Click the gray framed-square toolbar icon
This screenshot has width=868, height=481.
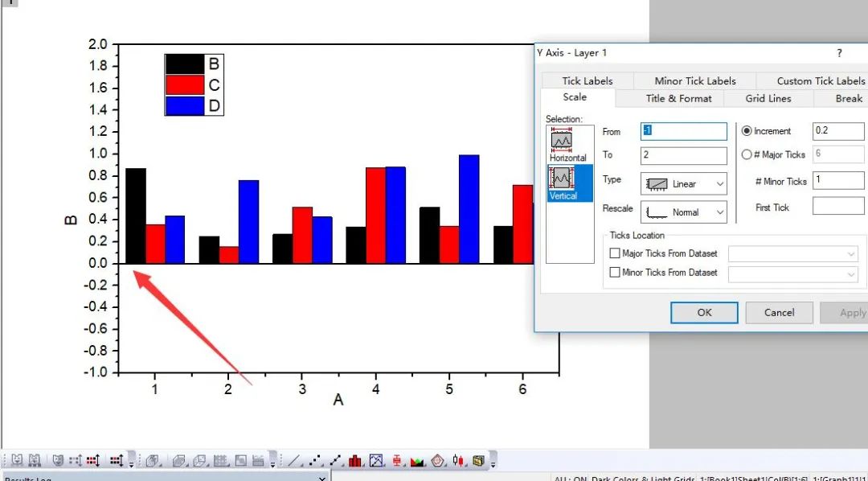point(241,461)
